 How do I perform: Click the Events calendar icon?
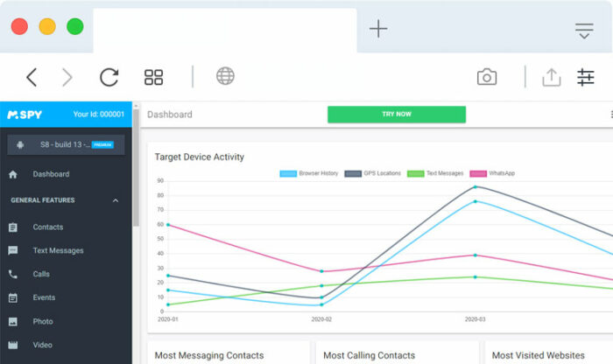(x=13, y=297)
